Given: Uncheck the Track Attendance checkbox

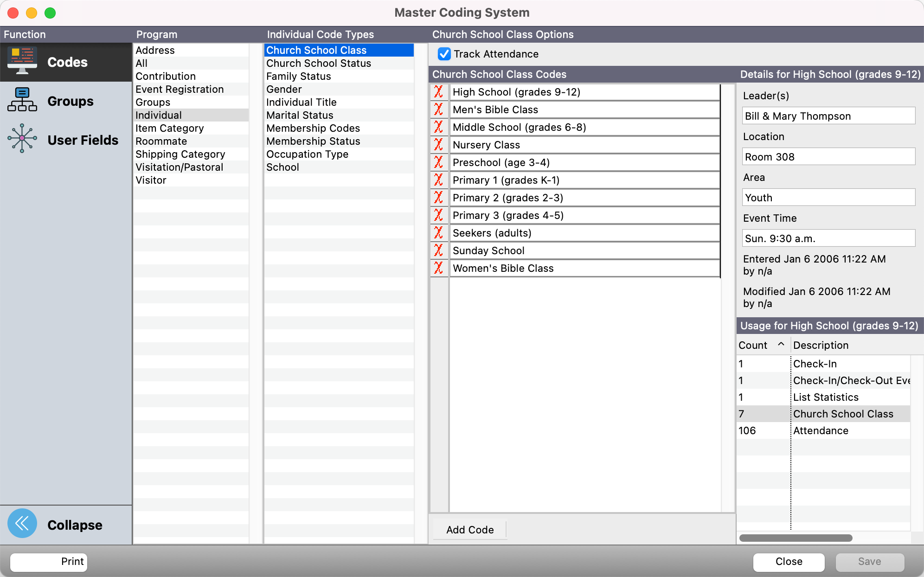Looking at the screenshot, I should tap(444, 54).
